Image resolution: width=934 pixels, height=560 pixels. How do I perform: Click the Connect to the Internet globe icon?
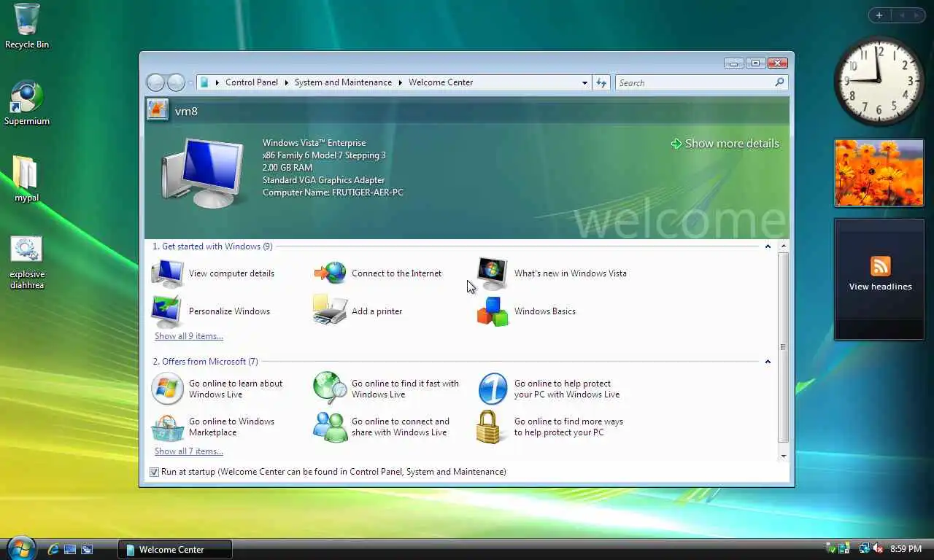(x=330, y=273)
